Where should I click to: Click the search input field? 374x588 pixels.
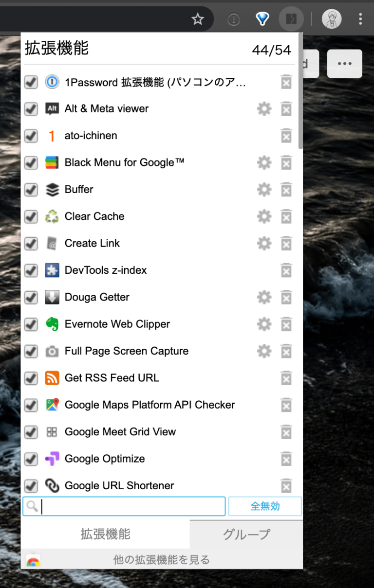pos(124,506)
